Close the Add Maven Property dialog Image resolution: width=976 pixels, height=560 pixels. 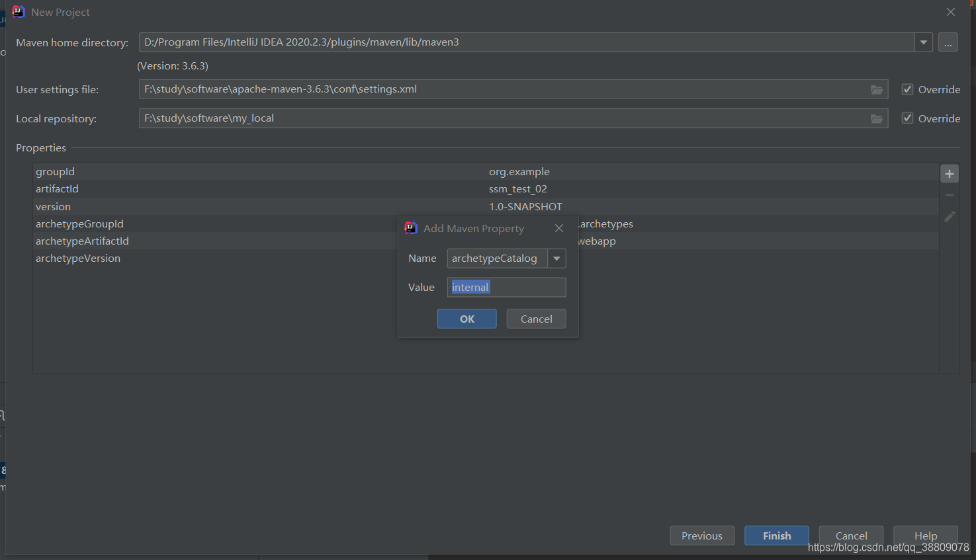(x=559, y=228)
